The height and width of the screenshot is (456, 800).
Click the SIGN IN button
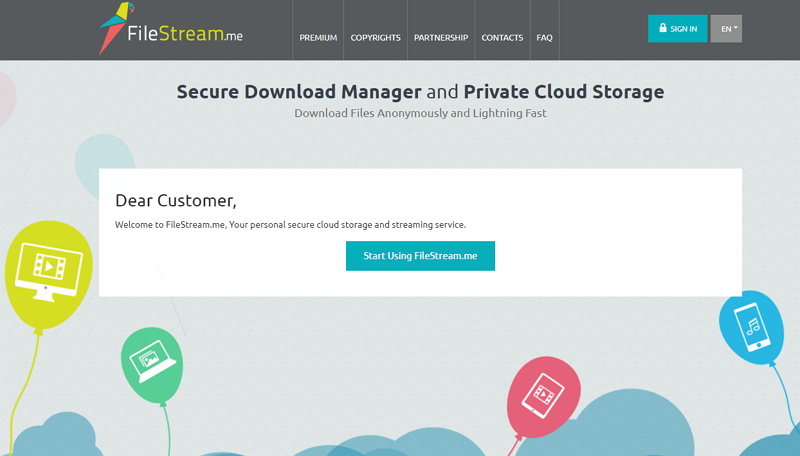click(678, 29)
